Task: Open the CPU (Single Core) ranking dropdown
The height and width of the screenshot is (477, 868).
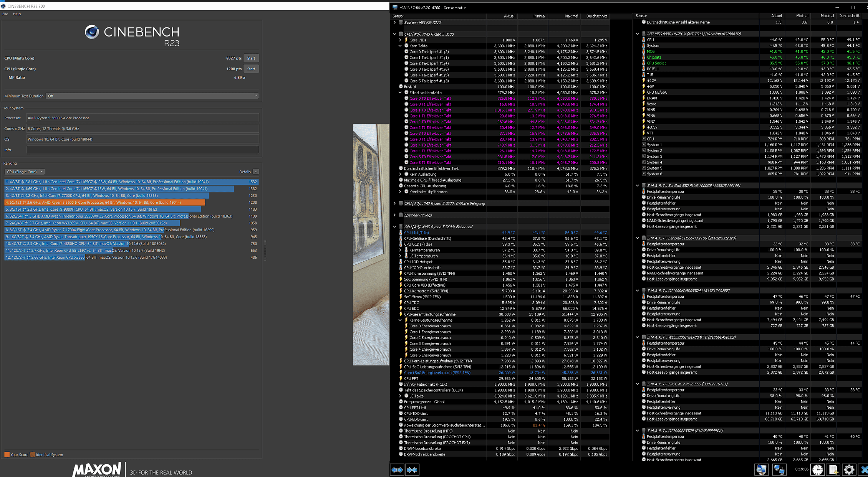Action: [25, 172]
